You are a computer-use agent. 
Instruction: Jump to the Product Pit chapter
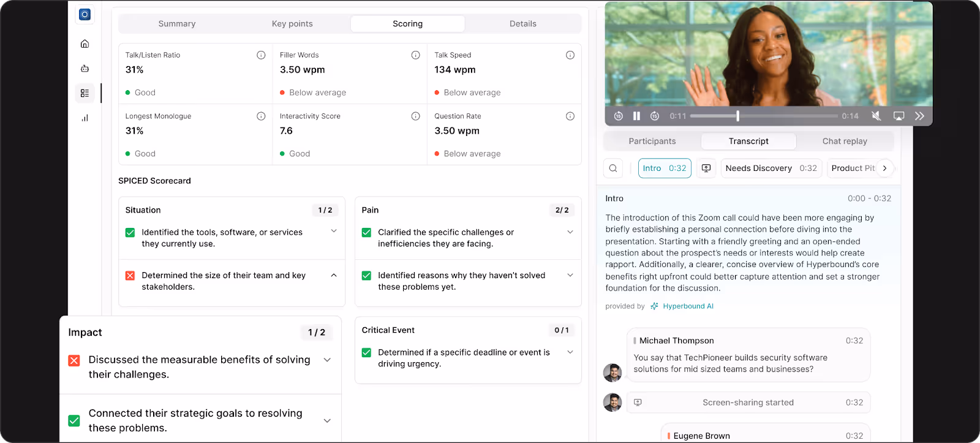click(853, 168)
